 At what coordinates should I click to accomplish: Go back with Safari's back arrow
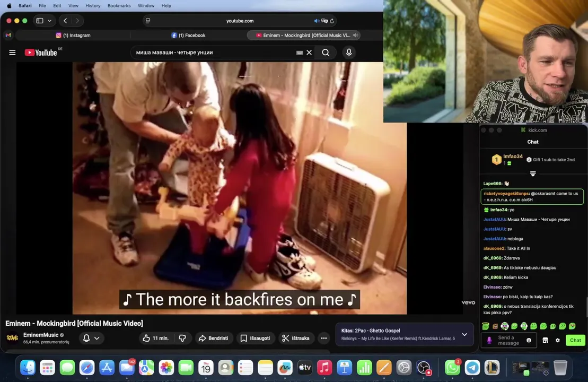point(65,21)
